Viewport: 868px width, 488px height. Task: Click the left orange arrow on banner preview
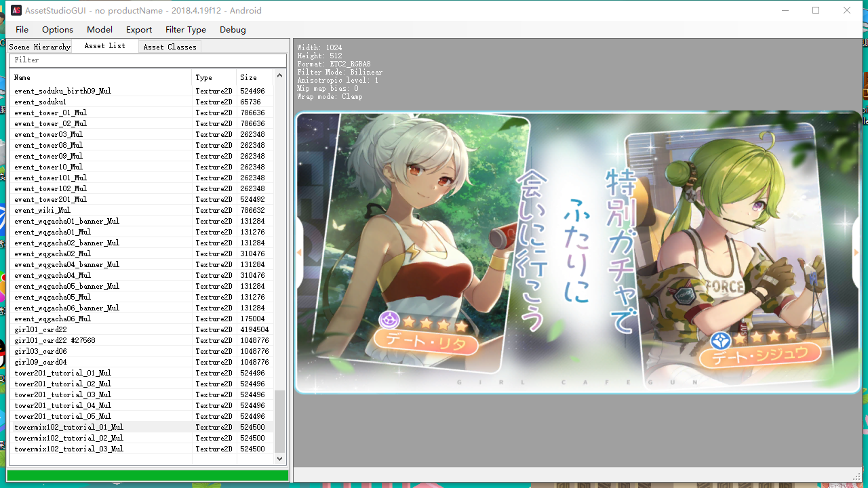tap(299, 253)
